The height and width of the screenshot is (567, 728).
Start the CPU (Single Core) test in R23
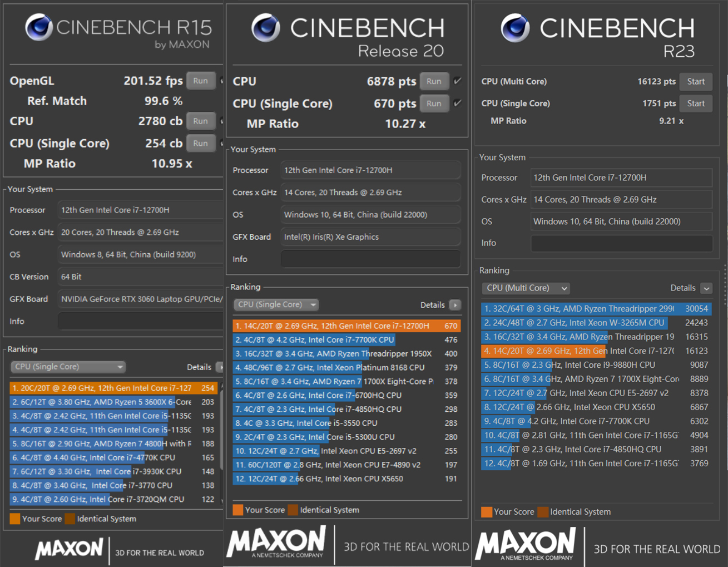pos(696,103)
